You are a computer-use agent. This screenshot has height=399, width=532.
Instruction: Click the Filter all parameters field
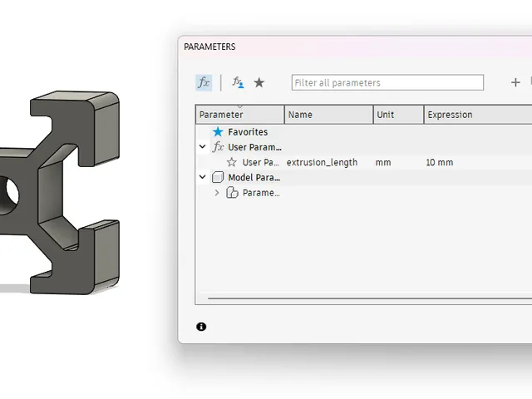click(x=387, y=82)
